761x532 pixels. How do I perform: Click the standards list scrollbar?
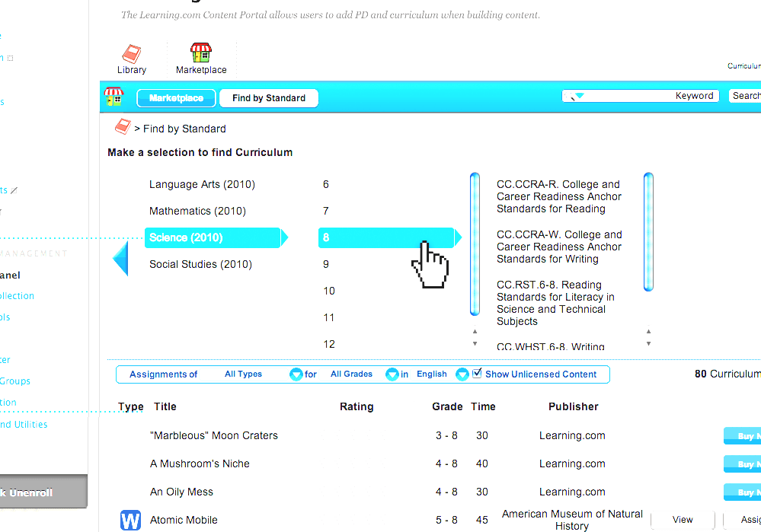tap(648, 231)
